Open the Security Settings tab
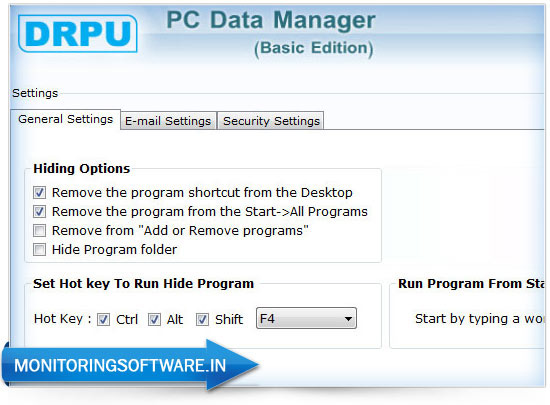Image resolution: width=550 pixels, height=405 pixels. pos(271,121)
